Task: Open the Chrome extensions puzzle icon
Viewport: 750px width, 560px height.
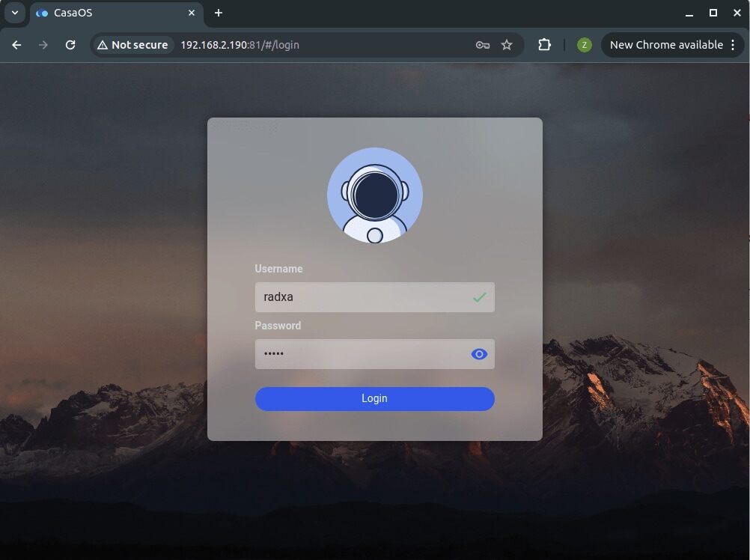Action: pos(544,45)
